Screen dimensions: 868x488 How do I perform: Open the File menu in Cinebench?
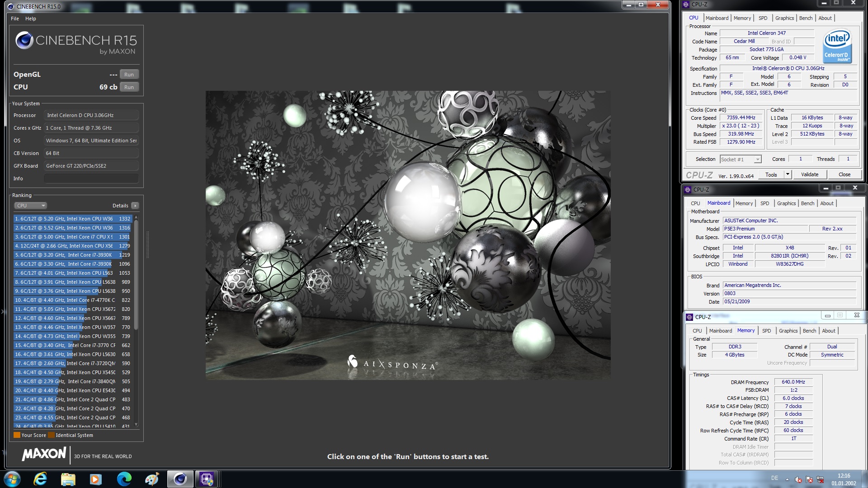(15, 19)
